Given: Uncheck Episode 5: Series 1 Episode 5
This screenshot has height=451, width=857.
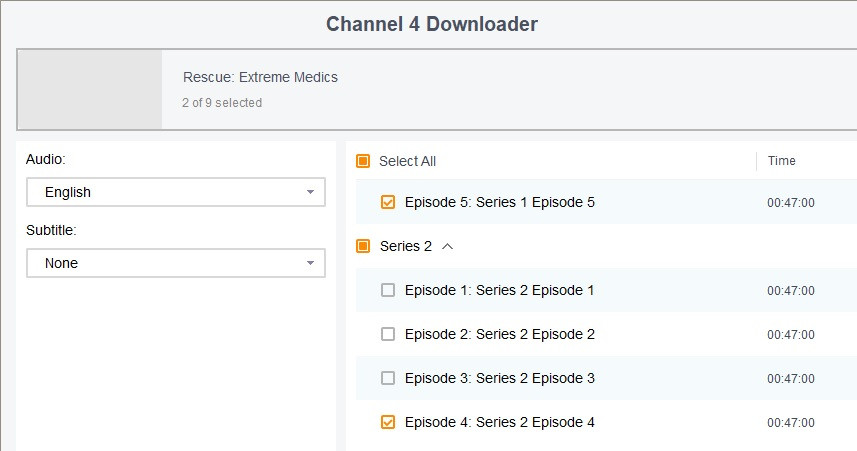Looking at the screenshot, I should pos(388,202).
